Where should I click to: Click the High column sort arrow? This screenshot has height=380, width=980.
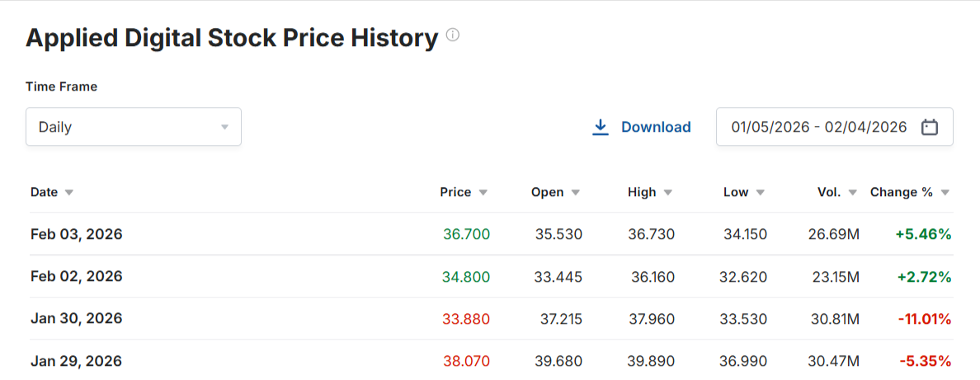click(668, 193)
